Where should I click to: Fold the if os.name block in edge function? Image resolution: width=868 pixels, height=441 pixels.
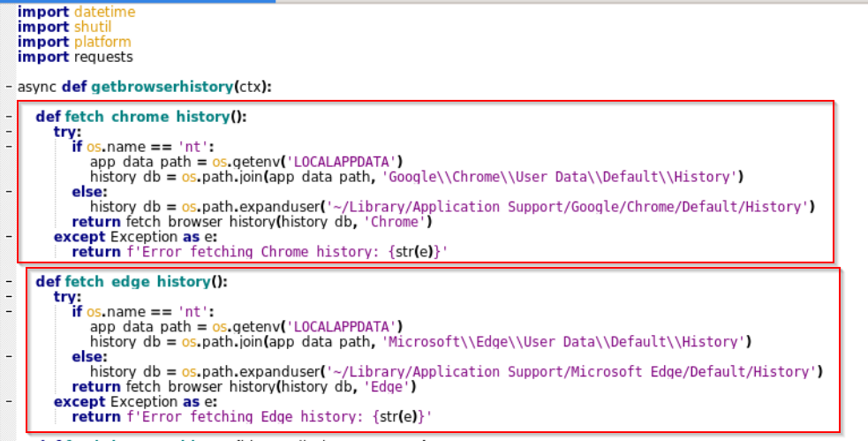click(8, 312)
